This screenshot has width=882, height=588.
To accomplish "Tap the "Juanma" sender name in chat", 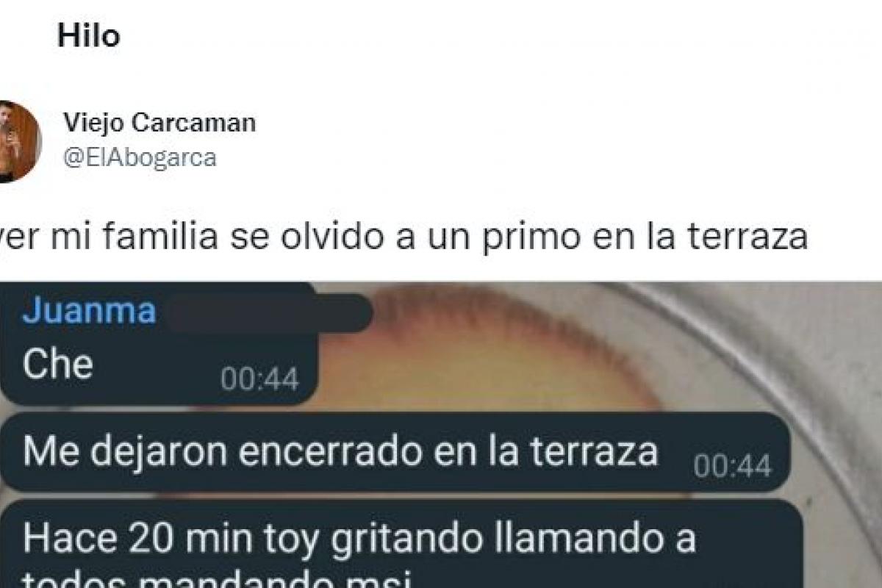I will (89, 311).
